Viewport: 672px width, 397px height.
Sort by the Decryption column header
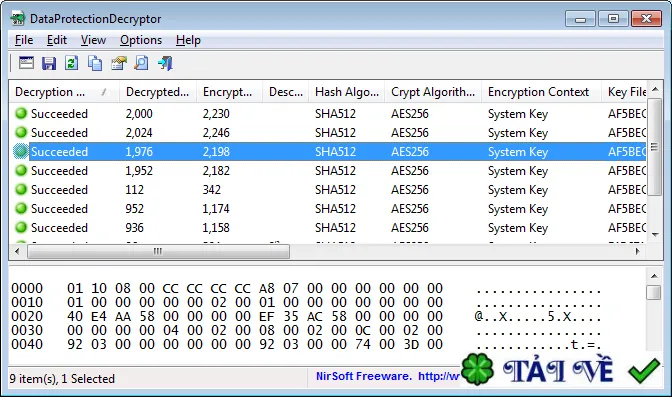[64, 92]
